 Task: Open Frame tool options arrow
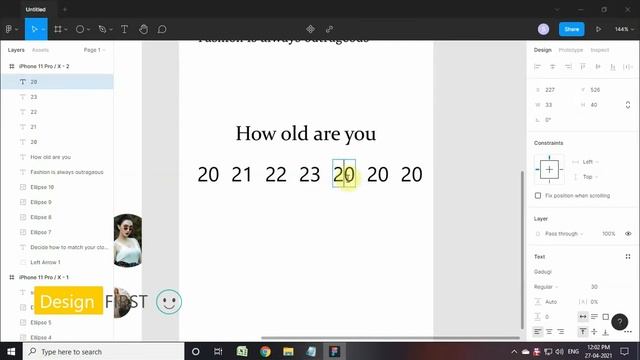[66, 29]
